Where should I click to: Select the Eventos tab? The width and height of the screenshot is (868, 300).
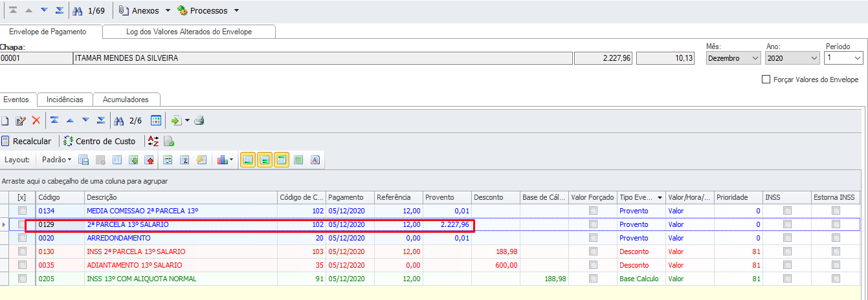pyautogui.click(x=16, y=100)
